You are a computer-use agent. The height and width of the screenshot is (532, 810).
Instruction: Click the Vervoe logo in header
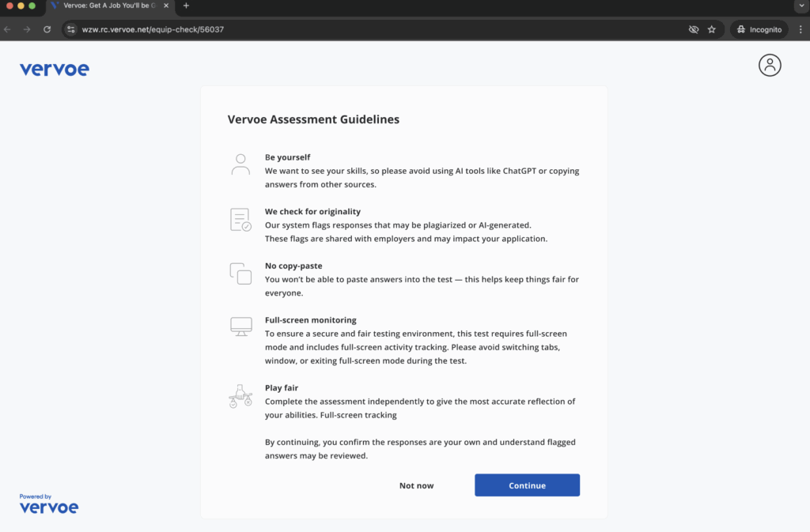55,70
